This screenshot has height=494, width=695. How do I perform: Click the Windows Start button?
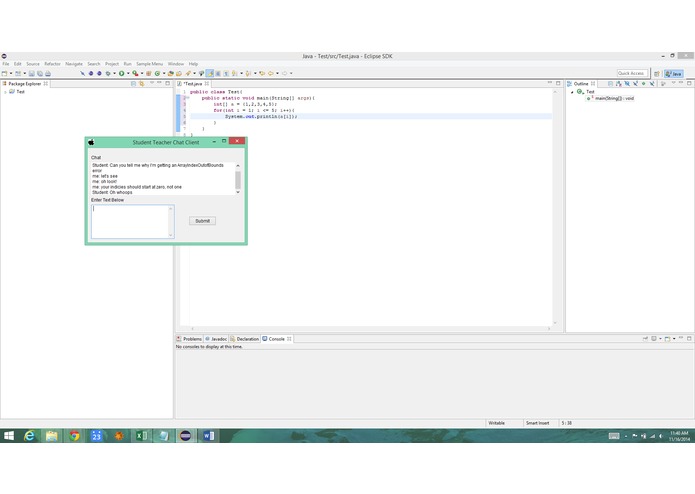(8, 436)
